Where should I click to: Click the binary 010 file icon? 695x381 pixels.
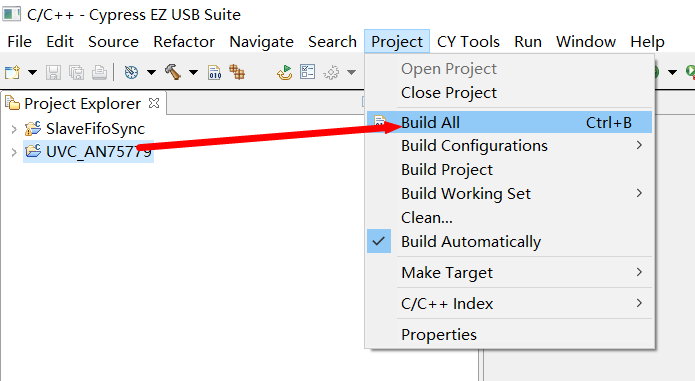(215, 72)
